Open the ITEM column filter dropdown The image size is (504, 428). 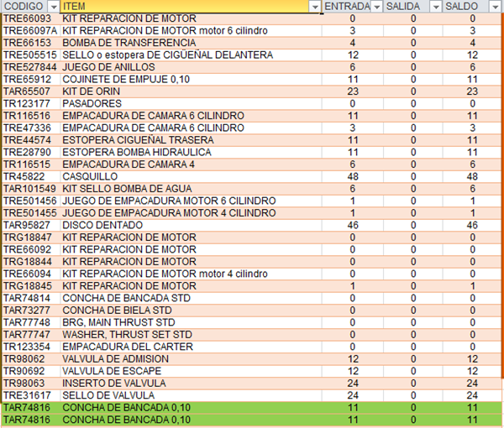315,7
